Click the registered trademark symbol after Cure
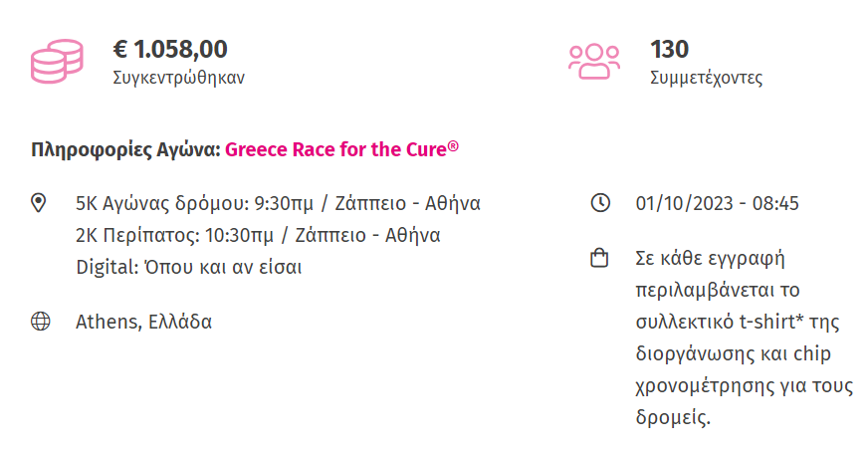 pyautogui.click(x=453, y=146)
